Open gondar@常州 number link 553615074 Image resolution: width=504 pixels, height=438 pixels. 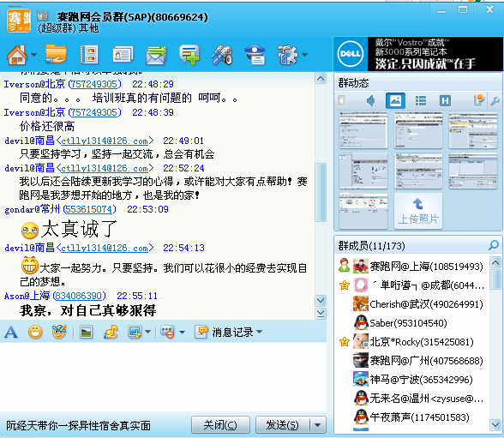pyautogui.click(x=89, y=209)
